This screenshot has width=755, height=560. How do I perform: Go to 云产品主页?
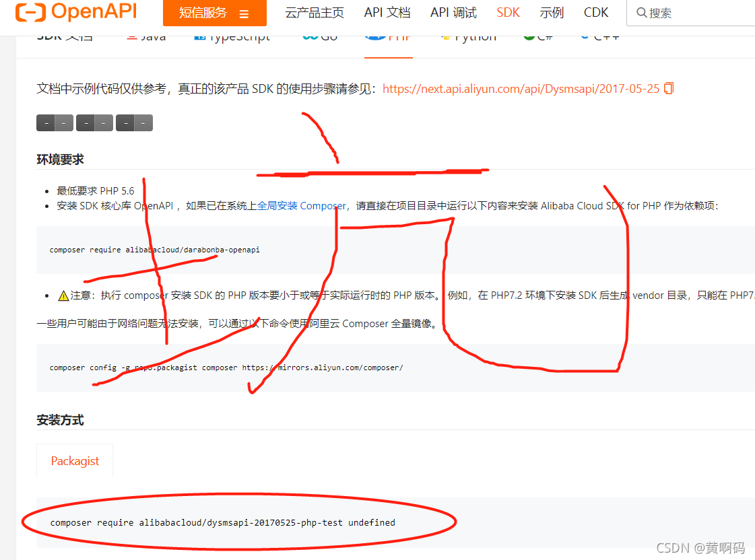coord(315,13)
